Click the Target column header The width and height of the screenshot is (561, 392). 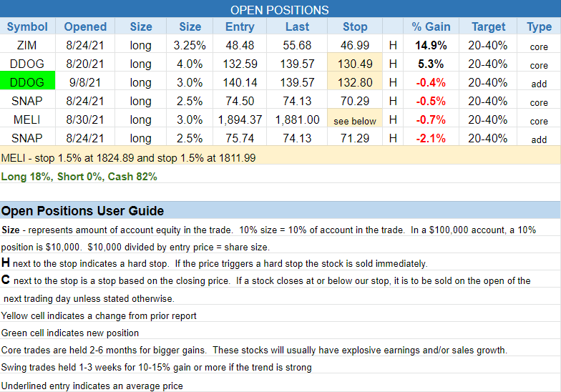tap(488, 26)
